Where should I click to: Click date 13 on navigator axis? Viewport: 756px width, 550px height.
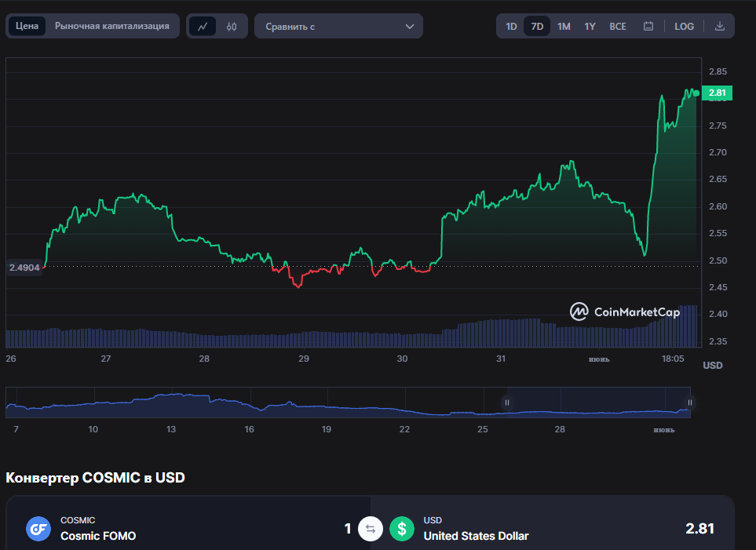tap(171, 429)
